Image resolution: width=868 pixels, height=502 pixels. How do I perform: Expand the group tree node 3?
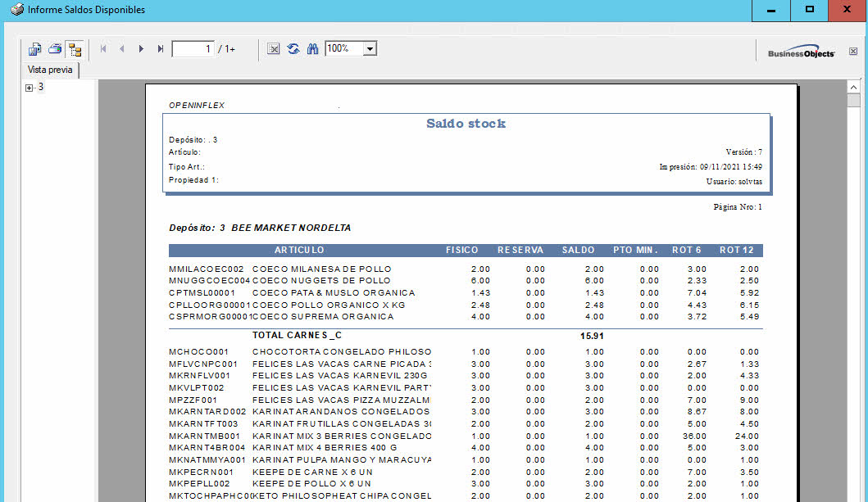[x=30, y=88]
